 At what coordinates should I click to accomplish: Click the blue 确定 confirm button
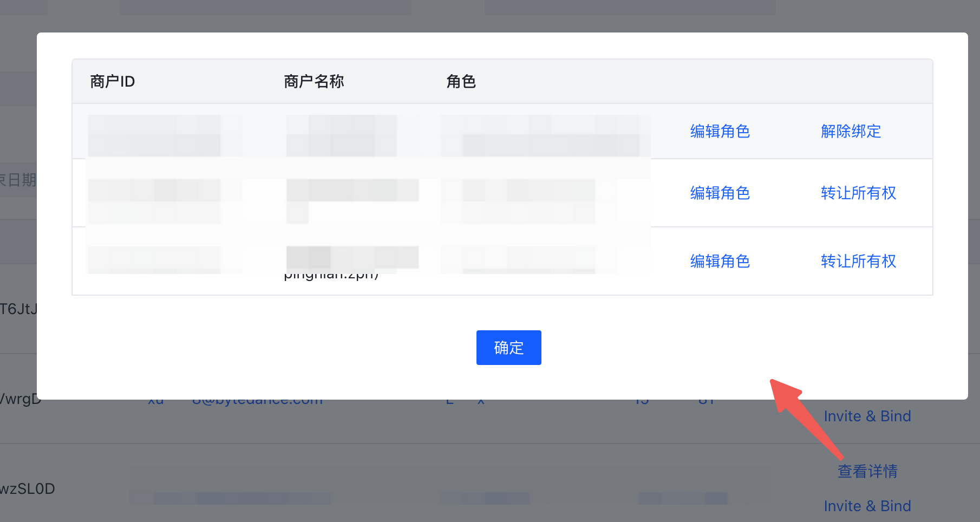point(508,348)
